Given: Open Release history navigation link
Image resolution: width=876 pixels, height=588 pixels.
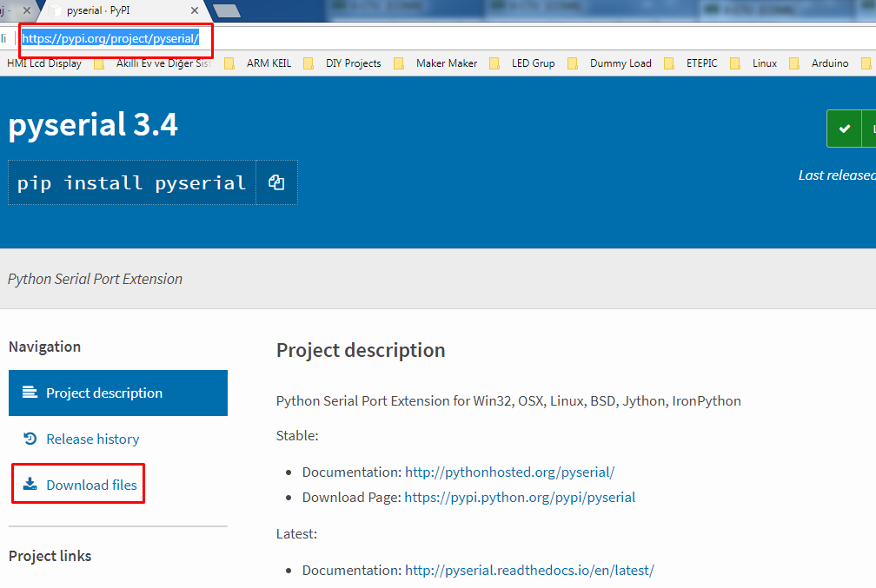Looking at the screenshot, I should 92,439.
